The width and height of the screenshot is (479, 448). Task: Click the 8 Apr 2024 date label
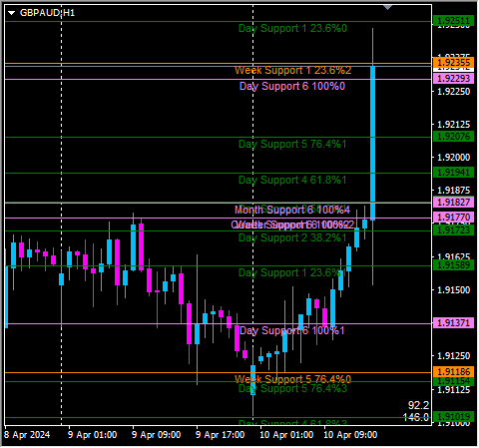27,435
